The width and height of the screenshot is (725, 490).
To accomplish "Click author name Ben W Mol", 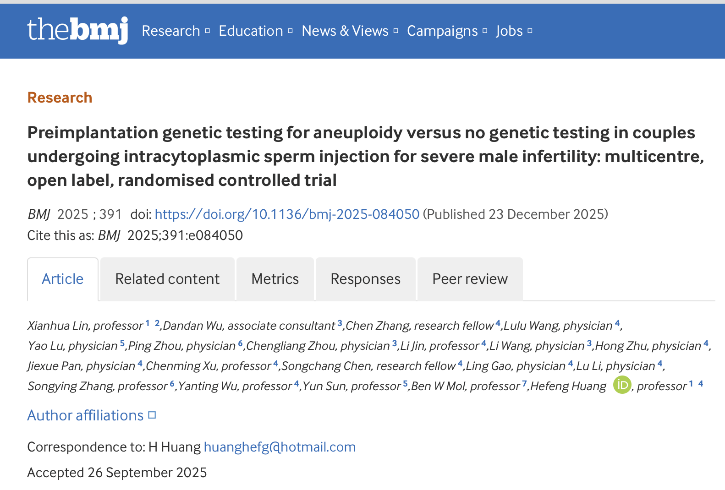I will point(439,386).
